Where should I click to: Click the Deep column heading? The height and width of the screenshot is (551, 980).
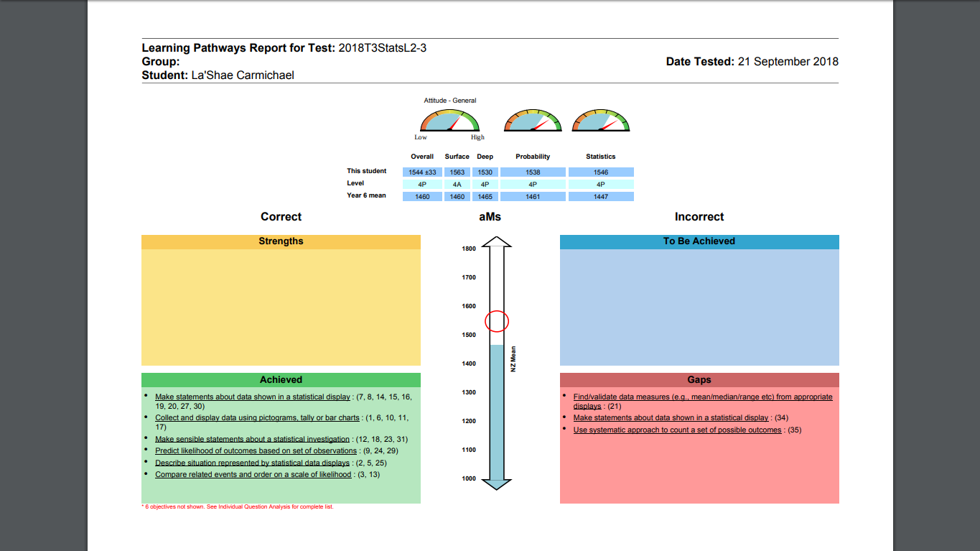pos(485,157)
